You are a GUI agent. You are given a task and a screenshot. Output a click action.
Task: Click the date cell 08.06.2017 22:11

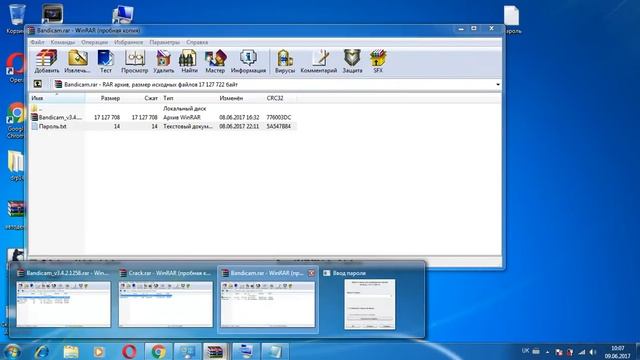239,126
